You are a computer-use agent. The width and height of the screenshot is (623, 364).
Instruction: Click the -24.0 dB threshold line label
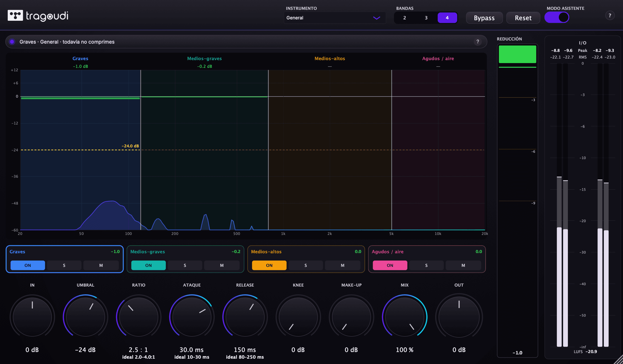pos(130,146)
